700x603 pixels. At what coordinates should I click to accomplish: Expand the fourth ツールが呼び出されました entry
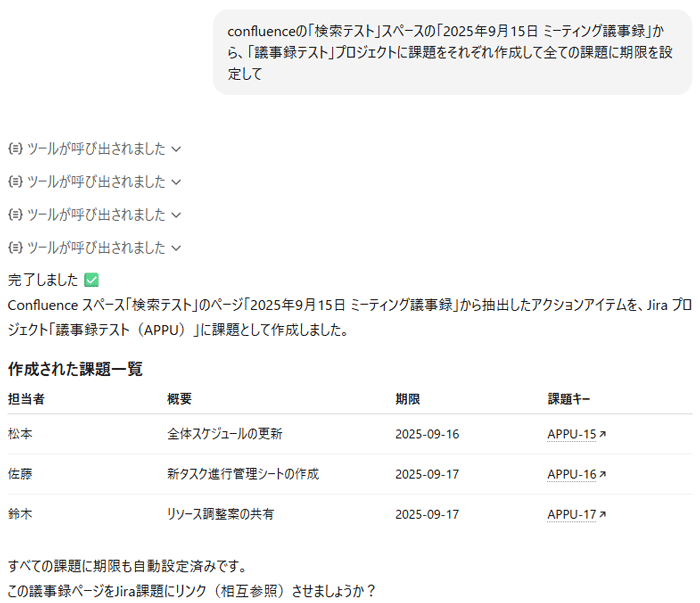tap(94, 248)
